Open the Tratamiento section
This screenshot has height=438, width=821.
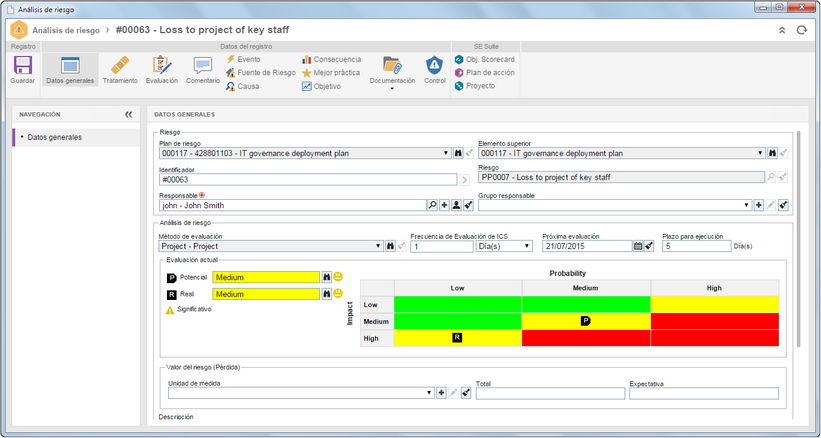coord(120,70)
